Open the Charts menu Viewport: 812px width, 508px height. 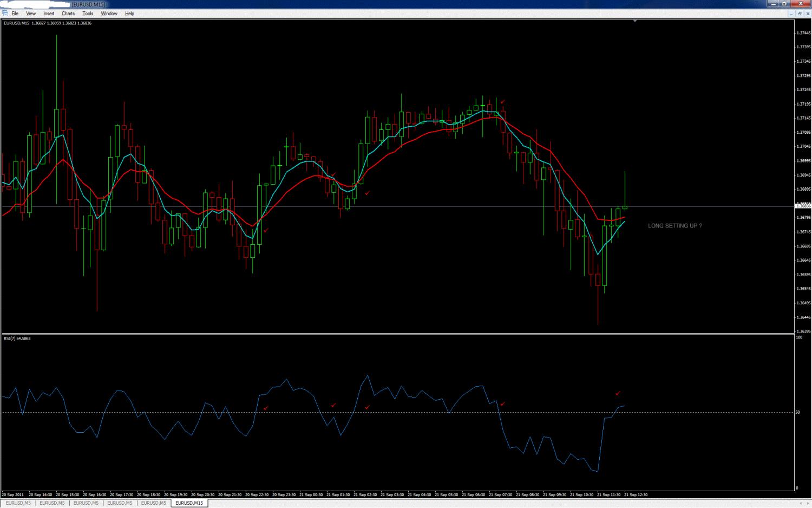coord(68,14)
